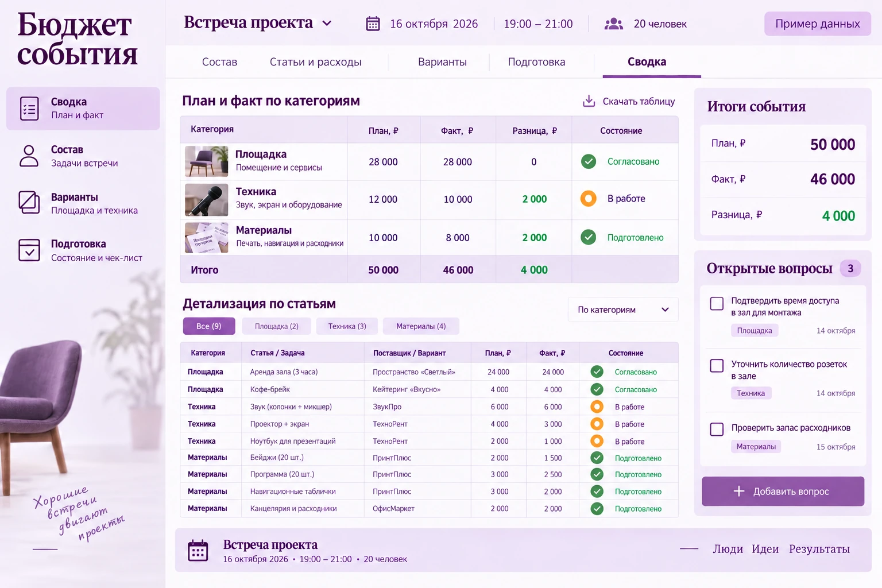
Task: Click orange status icon in Техника category row
Action: coord(589,199)
